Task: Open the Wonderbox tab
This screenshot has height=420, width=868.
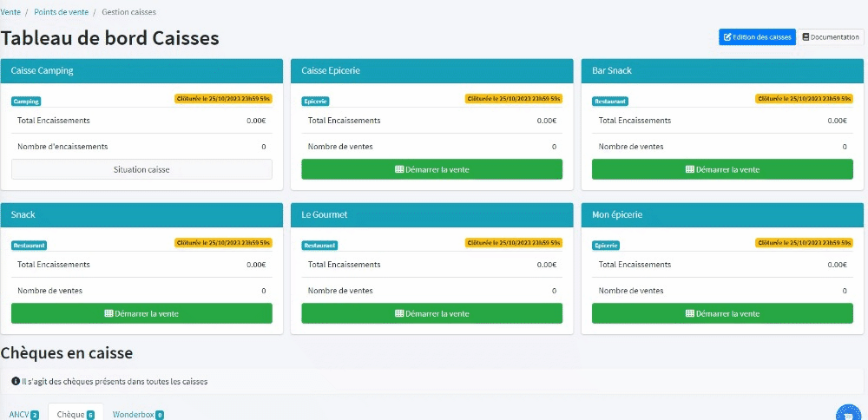Action: pyautogui.click(x=138, y=415)
